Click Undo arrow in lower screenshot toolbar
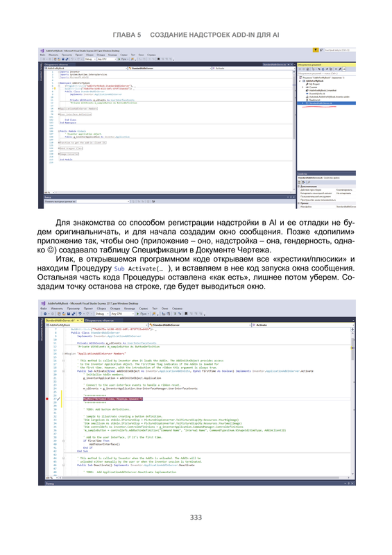The height and width of the screenshot is (555, 392). pyautogui.click(x=80, y=314)
